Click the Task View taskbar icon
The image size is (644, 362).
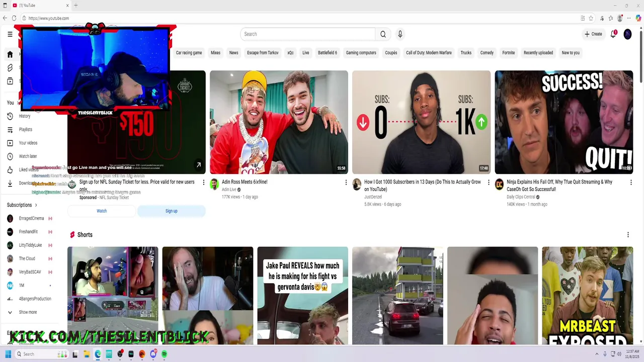pos(75,354)
